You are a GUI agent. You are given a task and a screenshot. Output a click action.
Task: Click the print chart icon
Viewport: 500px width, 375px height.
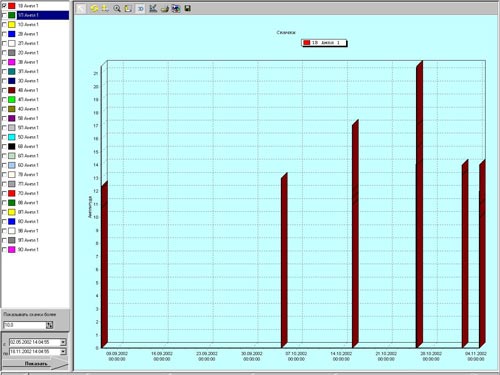pos(165,9)
